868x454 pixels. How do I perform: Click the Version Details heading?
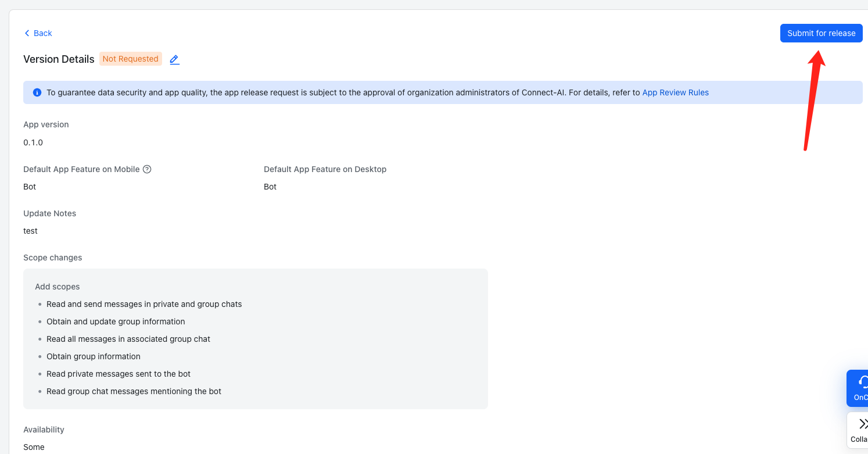coord(59,59)
